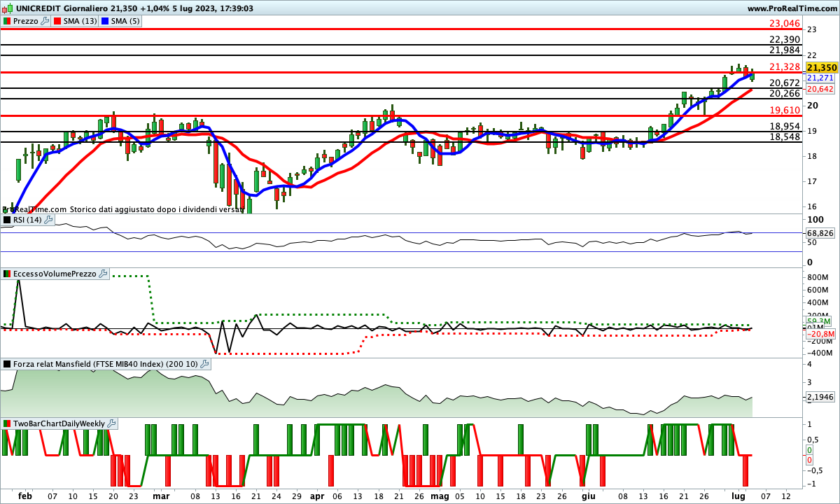Viewport: 840px width, 504px height.
Task: Click the green volume tag 50,3M
Action: (818, 321)
